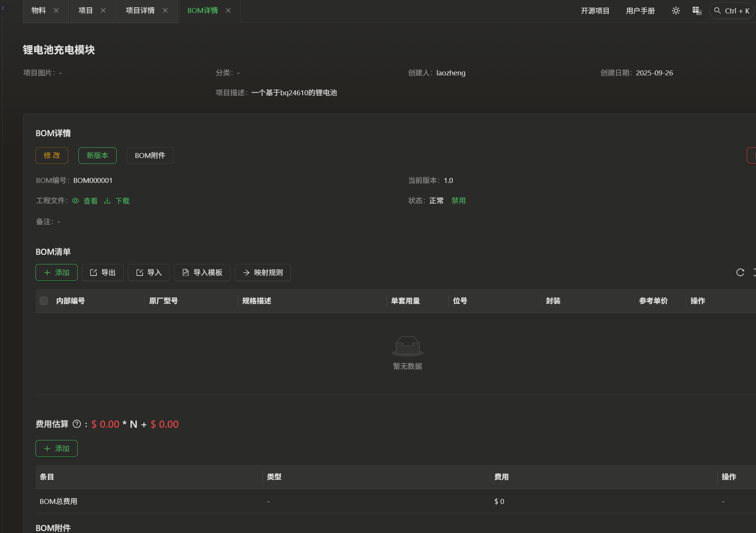Close the 项目详情 tab
Viewport: 756px width, 533px height.
pos(165,11)
